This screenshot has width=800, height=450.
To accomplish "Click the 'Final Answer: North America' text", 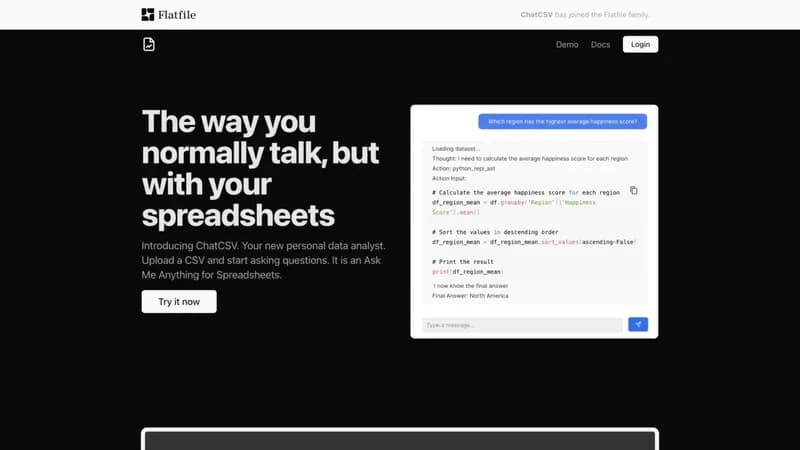I will [x=470, y=296].
